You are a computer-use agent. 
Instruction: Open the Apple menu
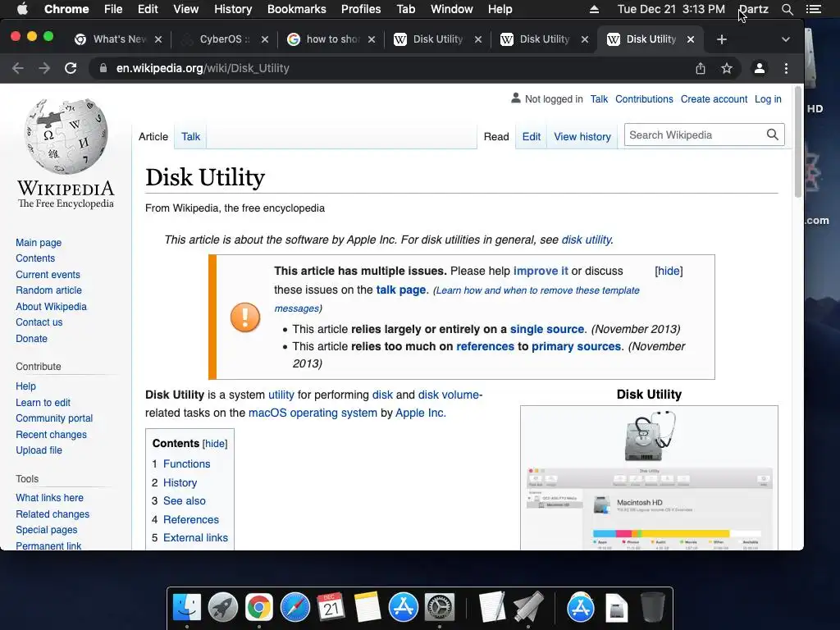(x=22, y=9)
